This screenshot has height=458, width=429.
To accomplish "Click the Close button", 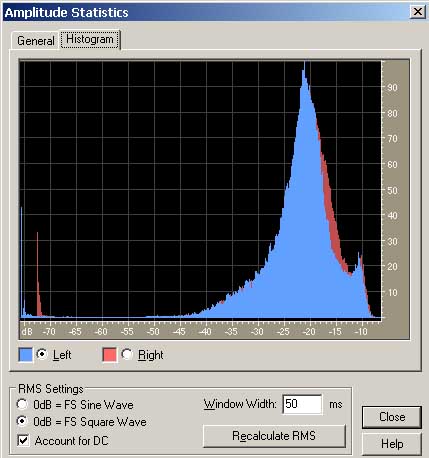I will (x=392, y=417).
